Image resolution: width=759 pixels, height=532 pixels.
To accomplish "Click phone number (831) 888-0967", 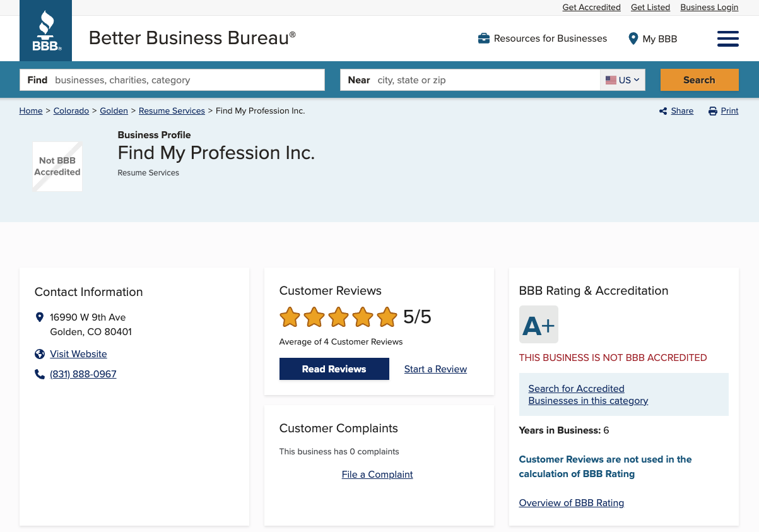I will pos(83,374).
